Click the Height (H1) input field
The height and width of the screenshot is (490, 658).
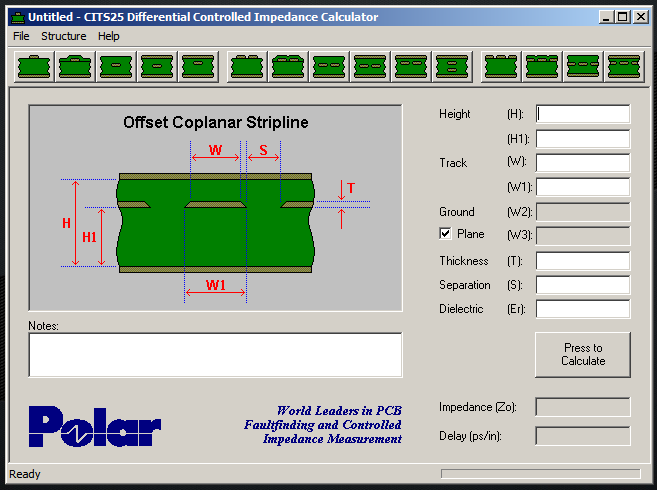(x=583, y=138)
